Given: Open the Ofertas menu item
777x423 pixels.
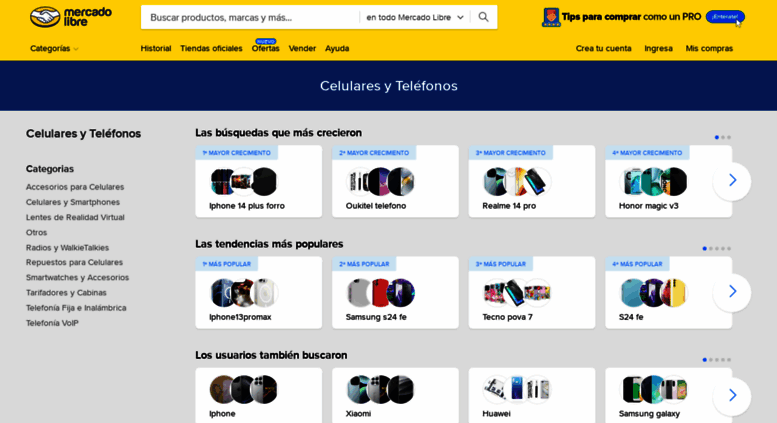Looking at the screenshot, I should point(265,49).
